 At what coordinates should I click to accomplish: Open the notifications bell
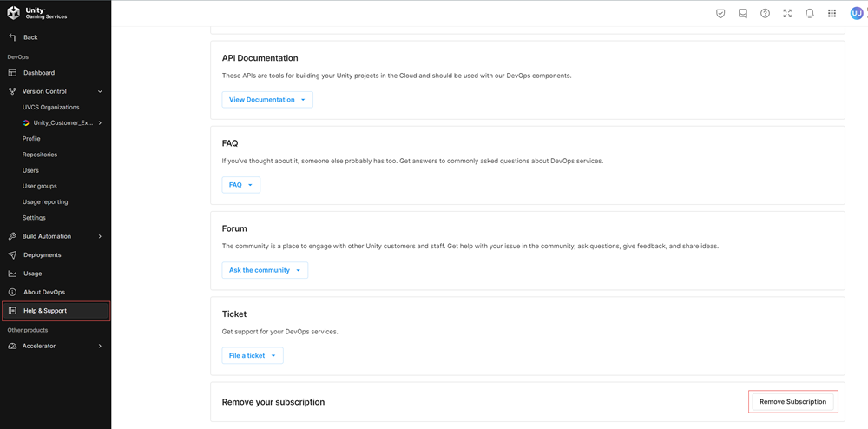pyautogui.click(x=810, y=14)
